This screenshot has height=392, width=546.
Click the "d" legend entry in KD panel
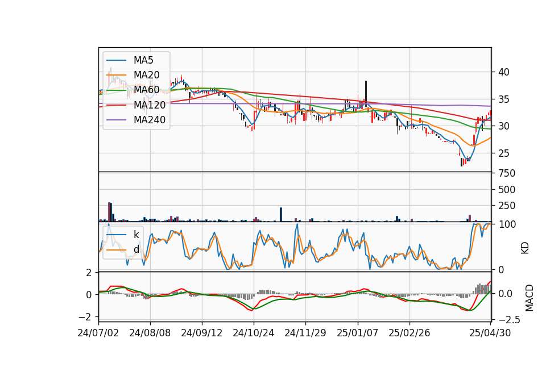[136, 249]
